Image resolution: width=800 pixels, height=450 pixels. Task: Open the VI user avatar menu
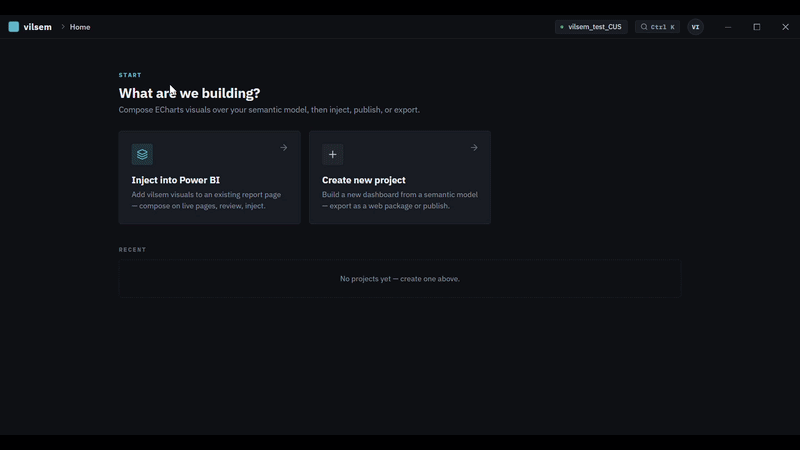[x=695, y=27]
